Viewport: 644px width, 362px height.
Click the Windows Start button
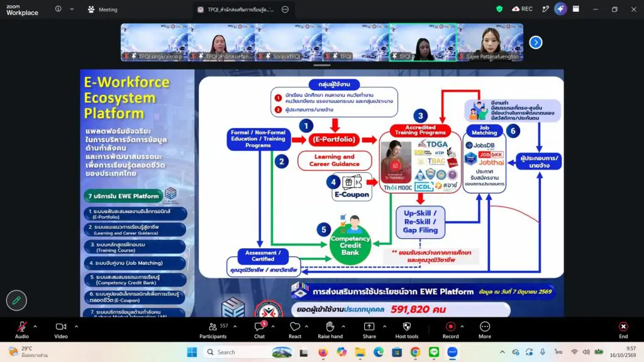click(x=192, y=352)
